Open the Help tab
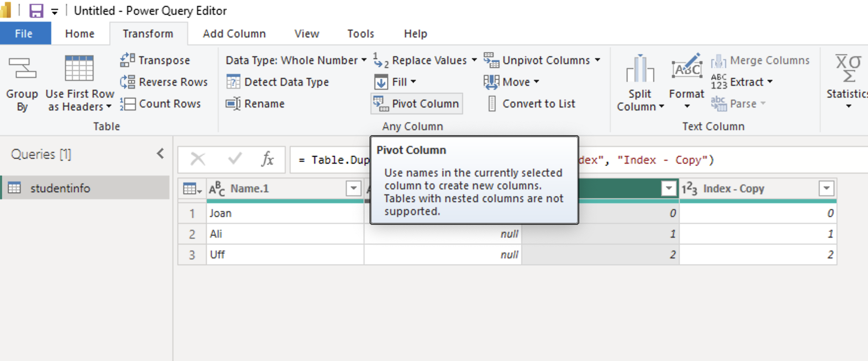 (x=415, y=34)
